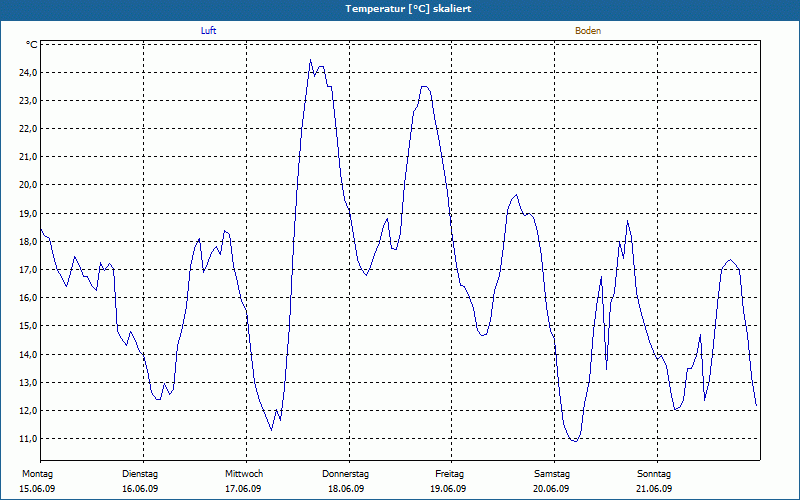Image resolution: width=800 pixels, height=500 pixels.
Task: Click the Boden legend label
Action: (x=588, y=31)
